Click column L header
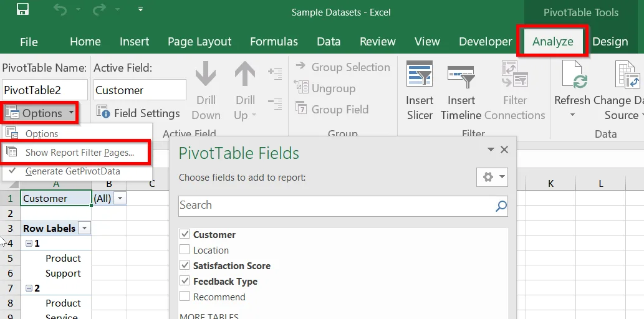 click(600, 184)
